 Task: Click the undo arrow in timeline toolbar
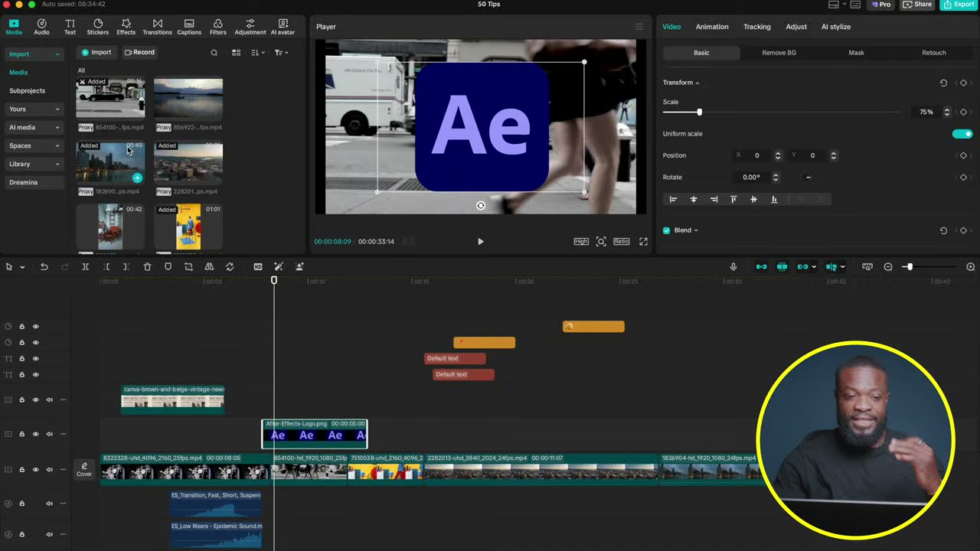[x=44, y=266]
